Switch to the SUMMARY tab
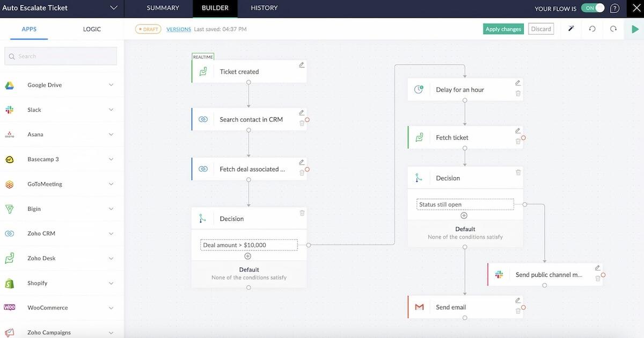 (x=163, y=8)
